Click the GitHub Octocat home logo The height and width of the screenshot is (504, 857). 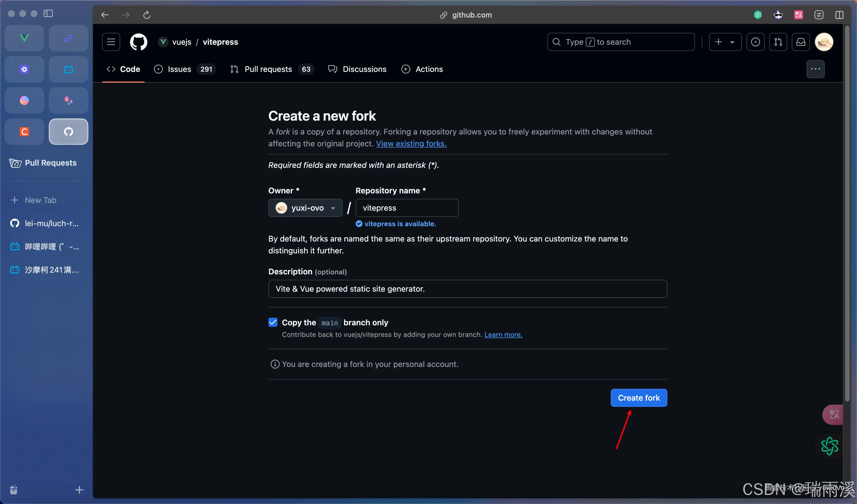[138, 42]
